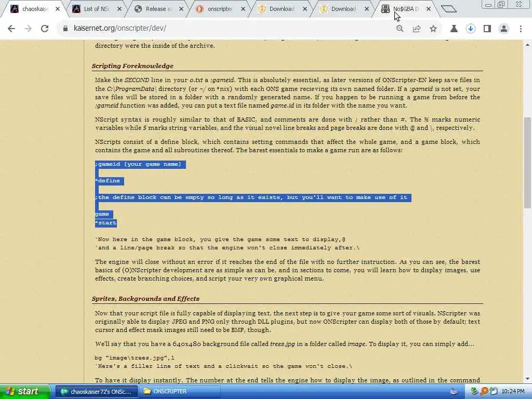Switch to the first Download tab
Viewport: 532px width, 399px height.
tap(282, 9)
